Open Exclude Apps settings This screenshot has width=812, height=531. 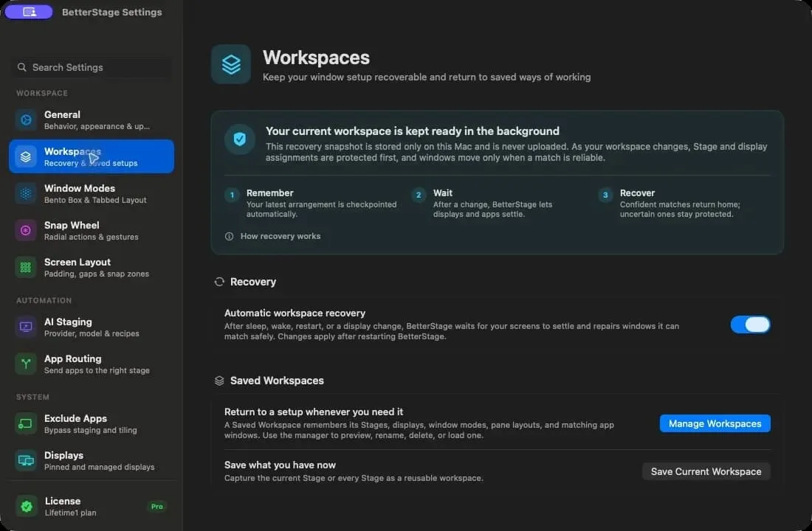point(91,423)
